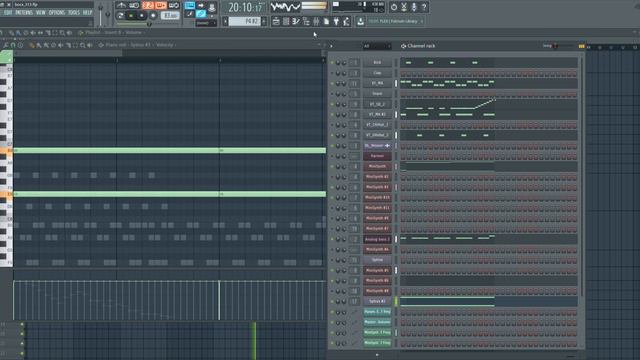Open the pattern selector dropdown
This screenshot has height=360, width=640.
click(244, 21)
